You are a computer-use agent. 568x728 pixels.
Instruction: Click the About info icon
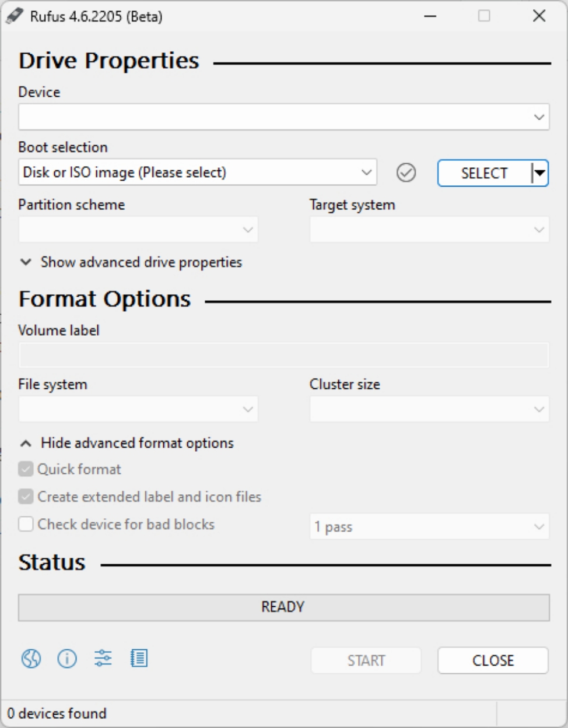click(67, 659)
